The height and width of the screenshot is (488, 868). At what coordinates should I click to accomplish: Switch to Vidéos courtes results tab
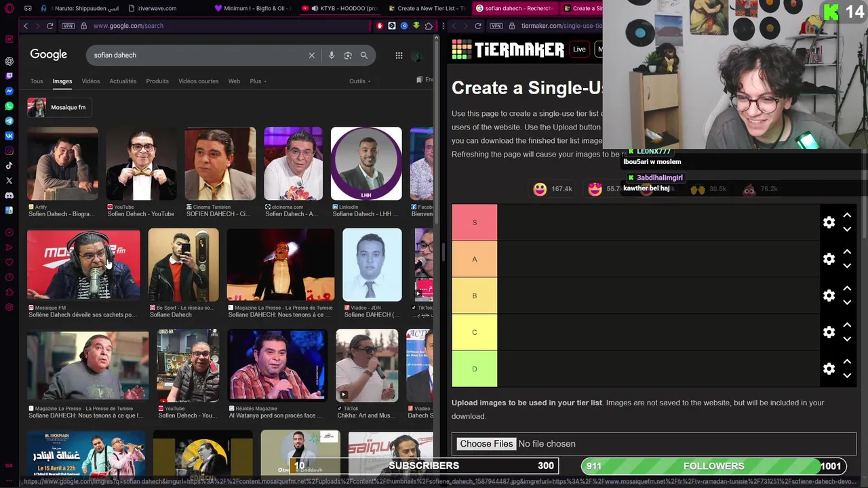pos(199,81)
